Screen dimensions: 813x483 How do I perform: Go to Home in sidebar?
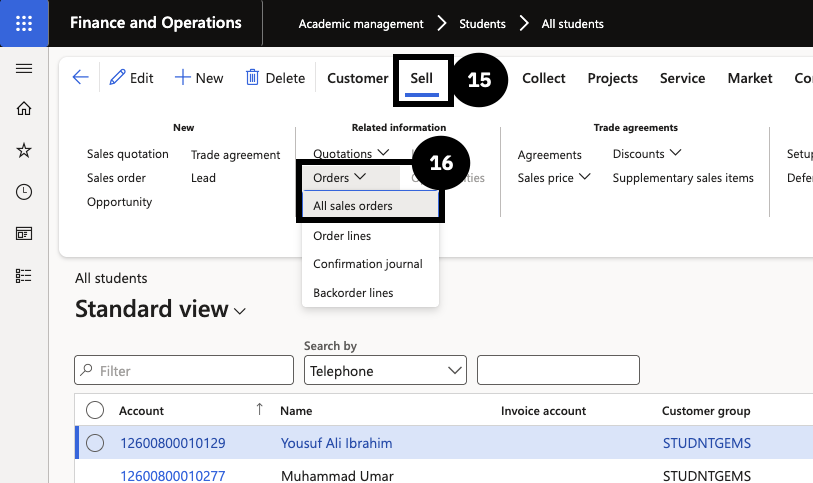tap(24, 108)
